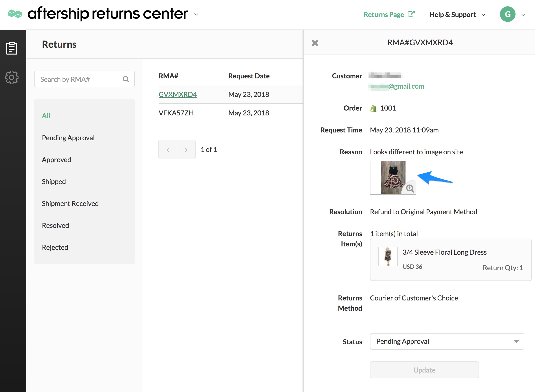
Task: Click the zoom-in icon on reason photo
Action: pos(410,188)
